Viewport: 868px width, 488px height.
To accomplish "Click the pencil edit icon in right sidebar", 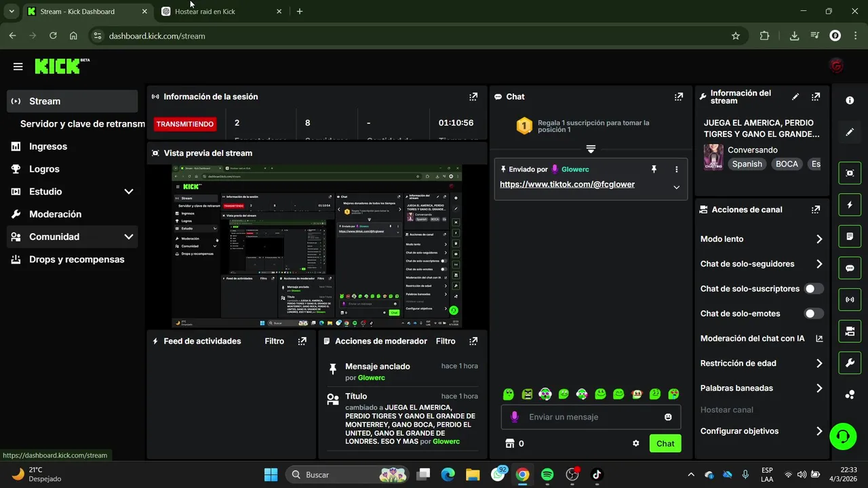I will (x=850, y=132).
